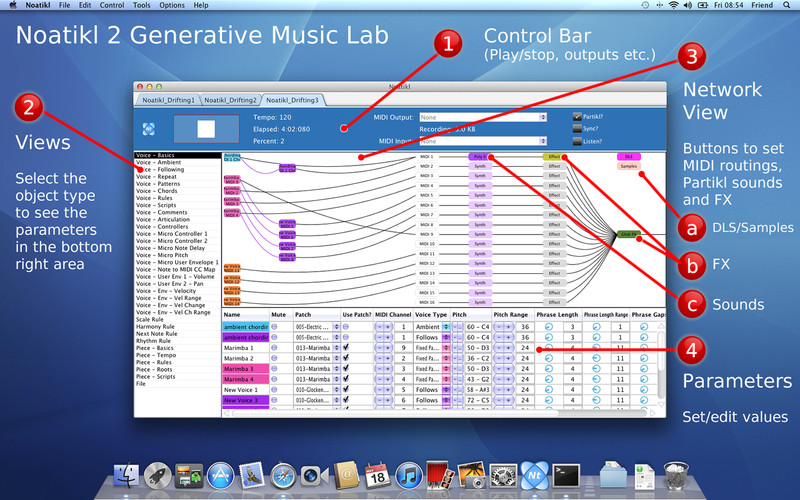Open the Patch dropdown for New Voice 1

click(x=317, y=389)
